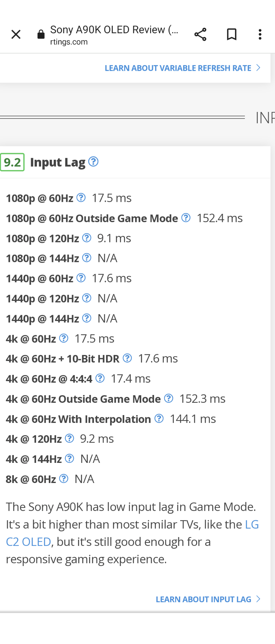
Task: Click help icon next to 1080p @ 120Hz
Action: point(87,238)
